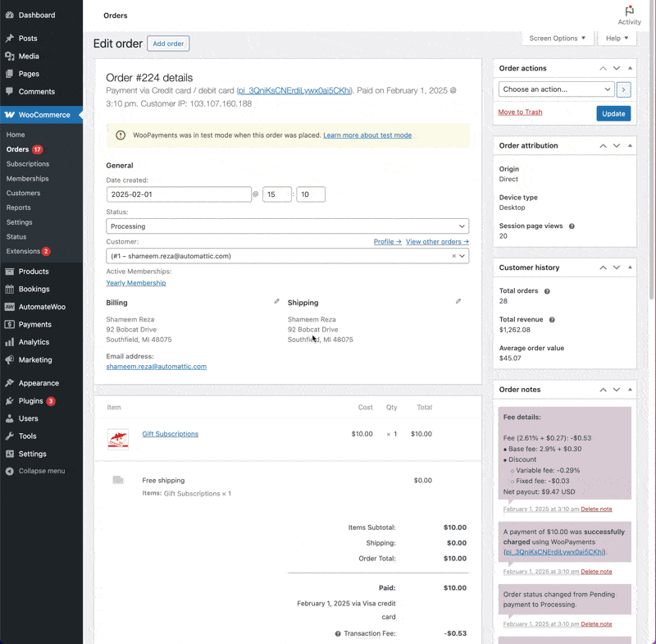The height and width of the screenshot is (644, 656).
Task: Click the Pages icon in sidebar
Action: point(10,74)
